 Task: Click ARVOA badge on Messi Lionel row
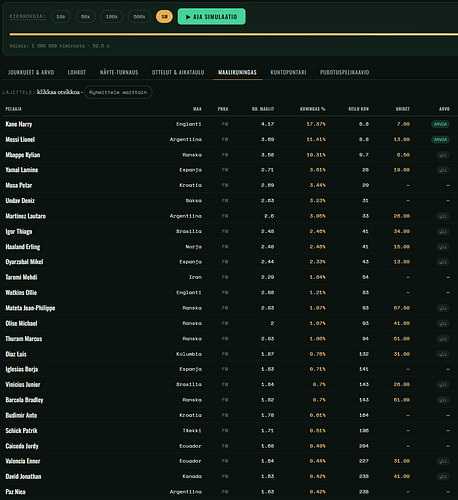pyautogui.click(x=440, y=140)
